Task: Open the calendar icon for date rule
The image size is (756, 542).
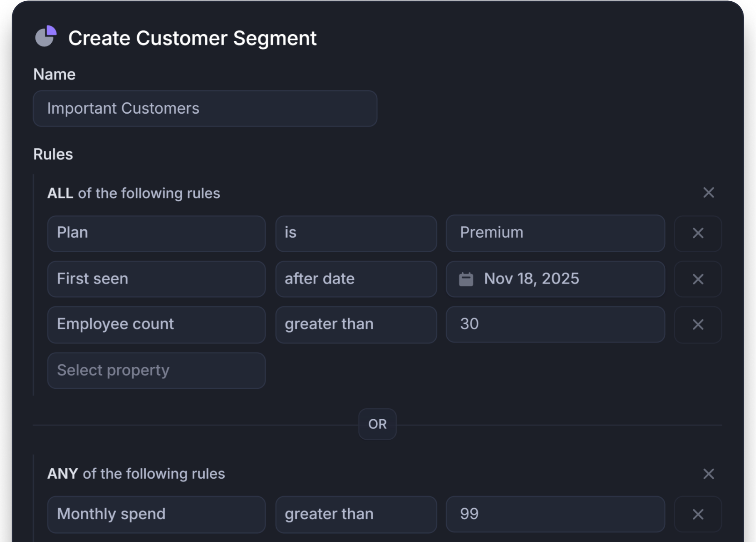Action: [x=467, y=279]
